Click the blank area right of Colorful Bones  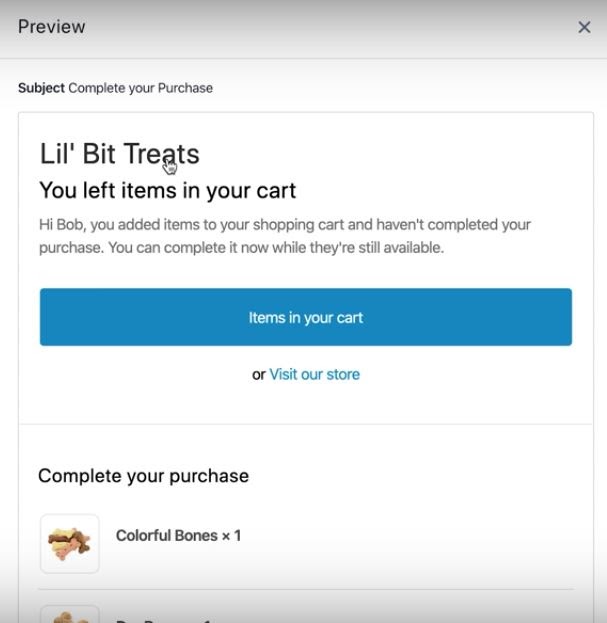pos(420,540)
